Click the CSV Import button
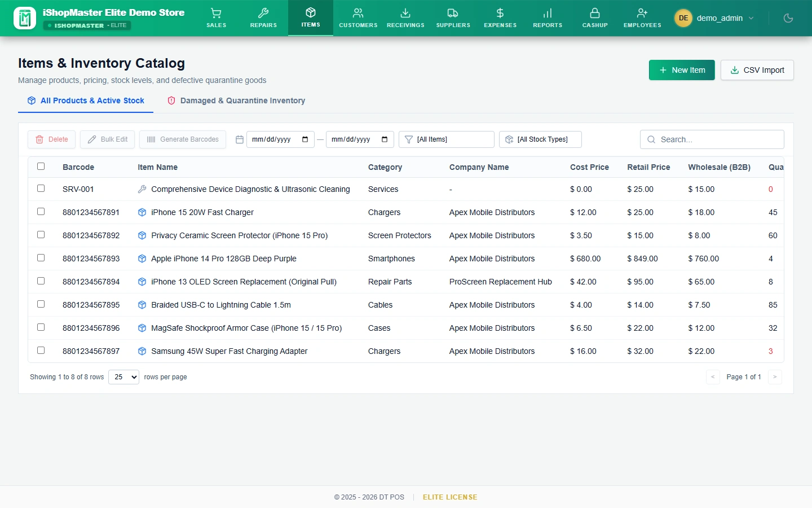 (757, 70)
